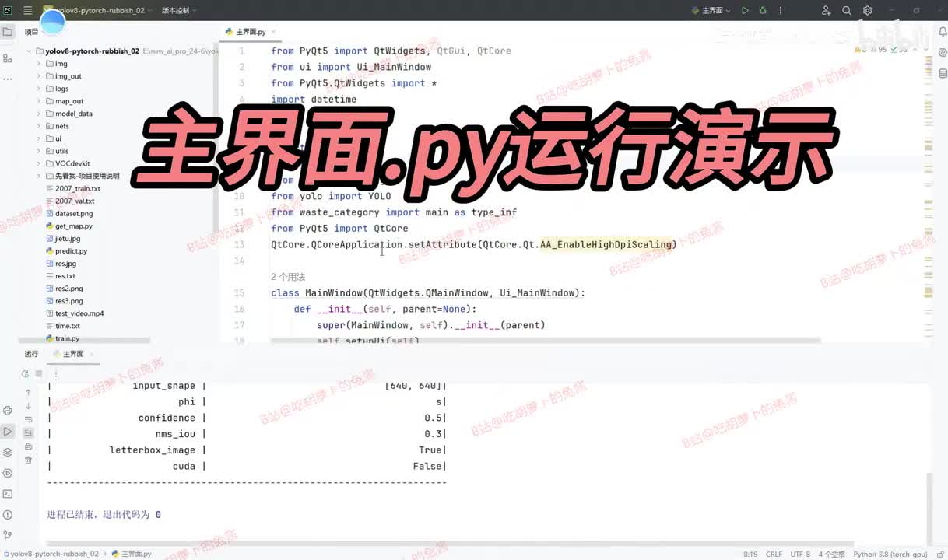Open the Problems tool window icon
The image size is (948, 560).
(x=8, y=515)
